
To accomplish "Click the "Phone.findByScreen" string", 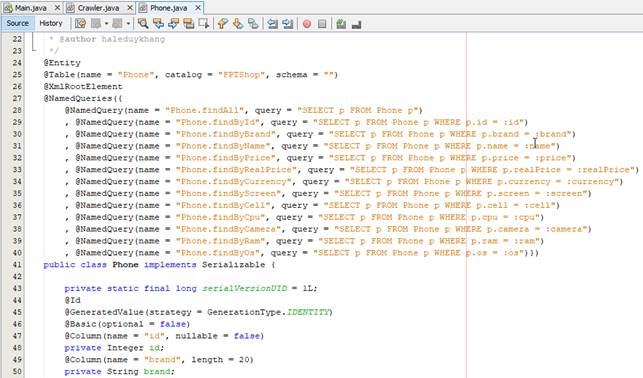I will coord(228,194).
